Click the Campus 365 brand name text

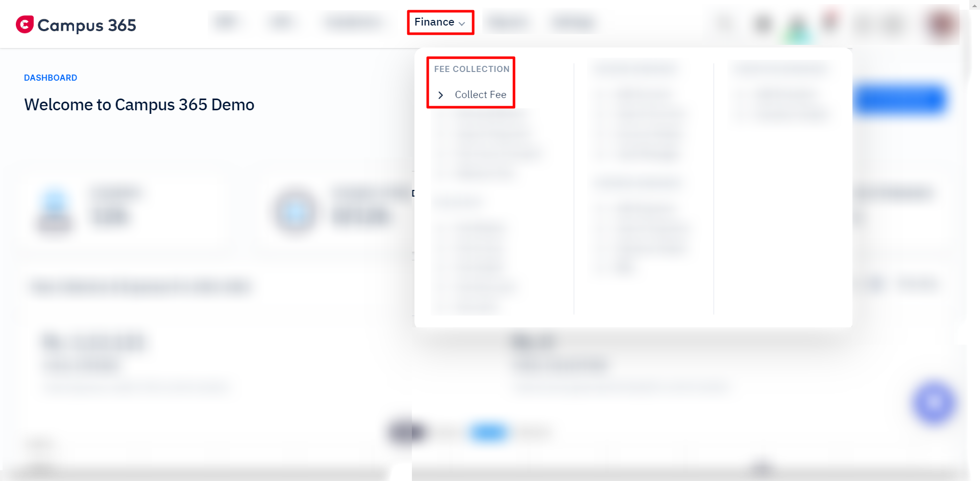pyautogui.click(x=87, y=25)
